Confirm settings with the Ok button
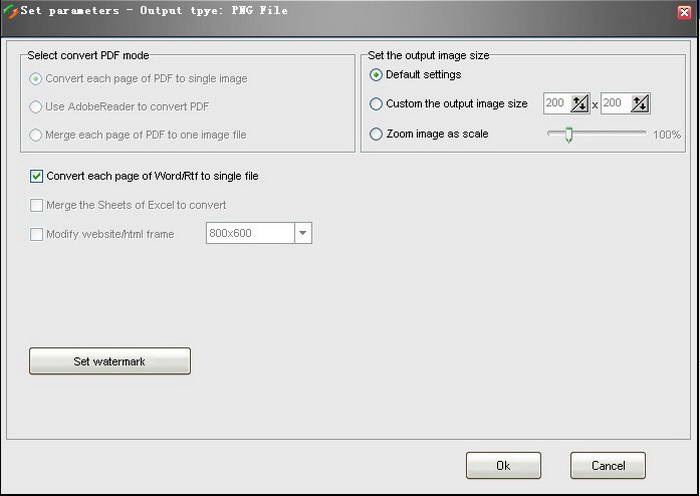Viewport: 700px width, 496px height. tap(504, 466)
